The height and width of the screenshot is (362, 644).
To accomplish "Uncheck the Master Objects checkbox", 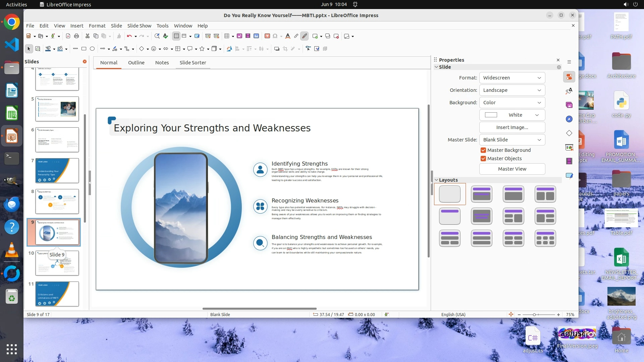I will pyautogui.click(x=483, y=159).
